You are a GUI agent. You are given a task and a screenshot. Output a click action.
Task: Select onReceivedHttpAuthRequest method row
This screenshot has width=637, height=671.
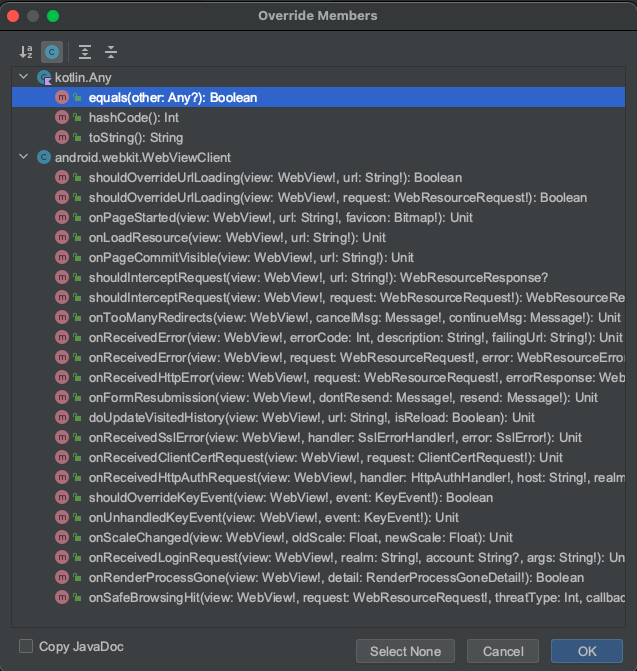pos(318,478)
